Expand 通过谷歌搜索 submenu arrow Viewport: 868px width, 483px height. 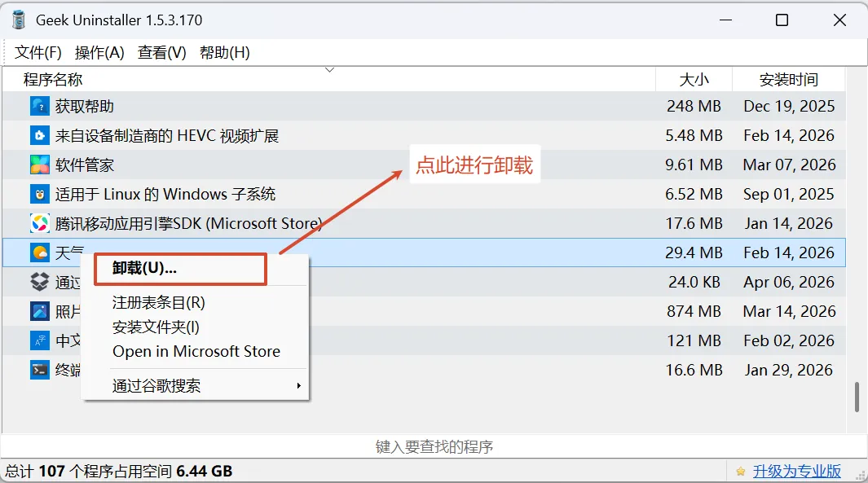click(299, 385)
